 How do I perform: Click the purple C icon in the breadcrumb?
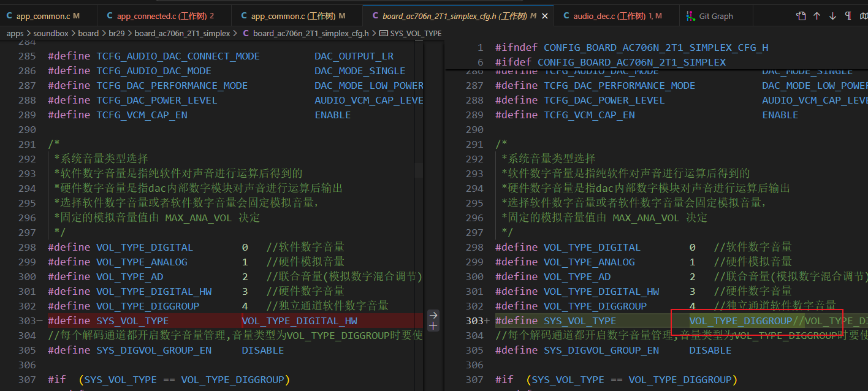click(246, 33)
